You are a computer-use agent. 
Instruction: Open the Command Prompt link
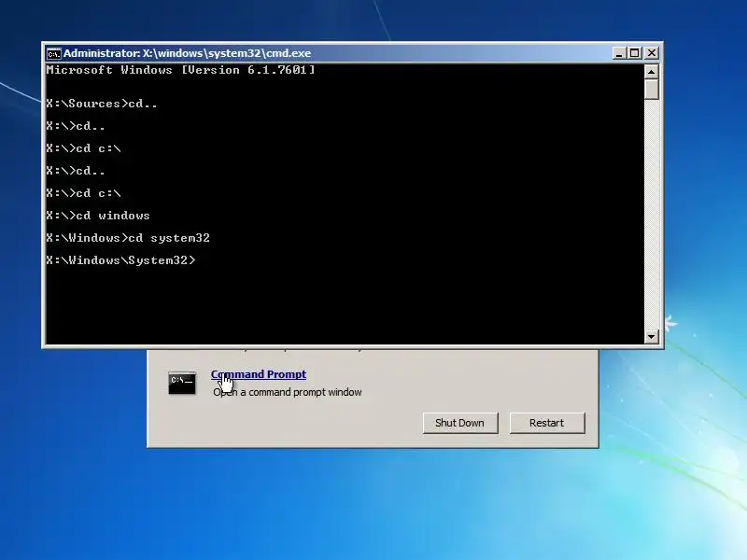click(x=259, y=374)
